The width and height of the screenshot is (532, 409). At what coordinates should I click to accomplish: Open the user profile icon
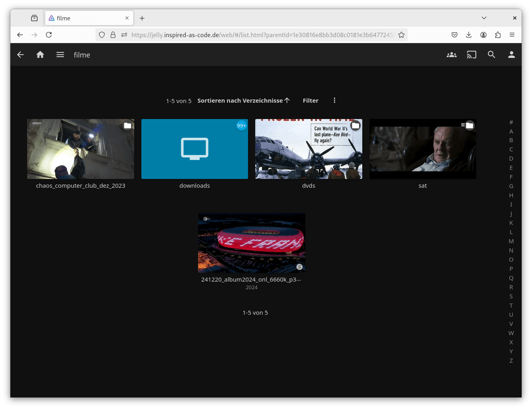tap(511, 55)
